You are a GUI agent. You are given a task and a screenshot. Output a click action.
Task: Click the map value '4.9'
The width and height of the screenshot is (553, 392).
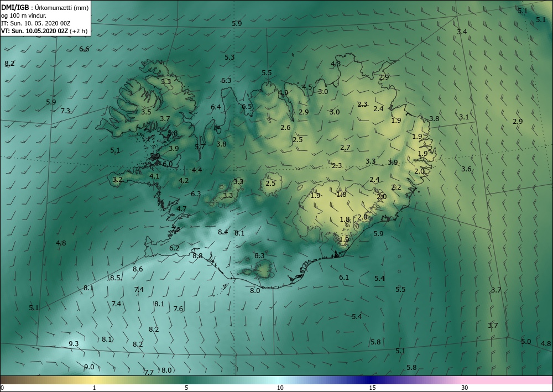(x=283, y=93)
